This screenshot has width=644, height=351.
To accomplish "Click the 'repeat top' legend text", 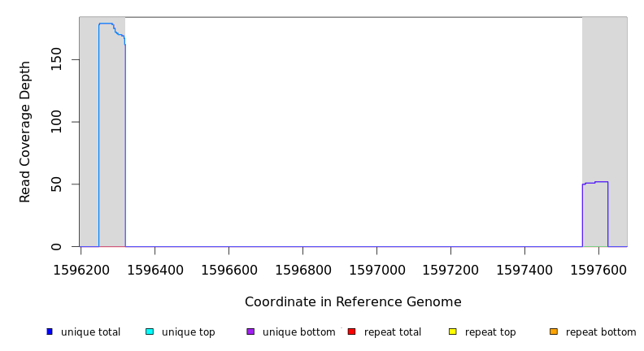I will [490, 332].
